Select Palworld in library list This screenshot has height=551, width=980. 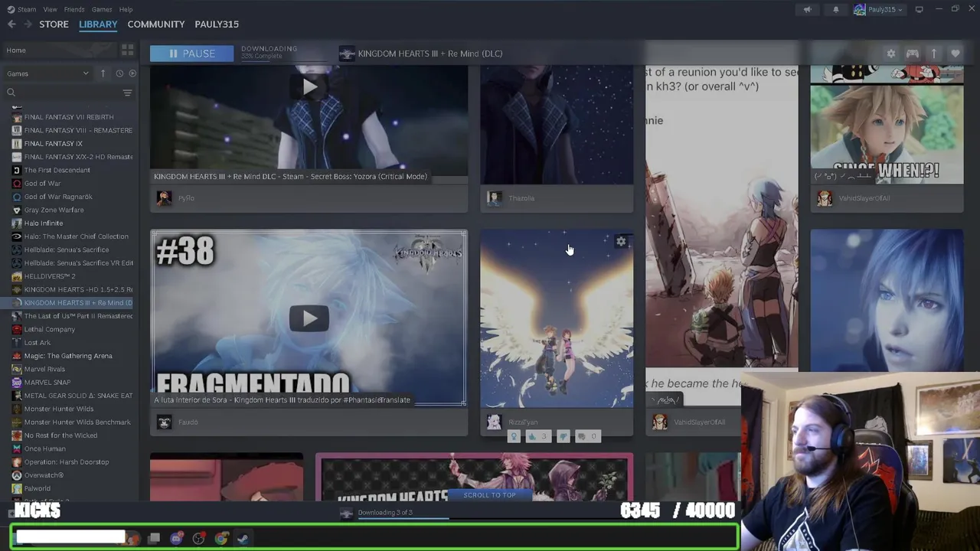38,488
